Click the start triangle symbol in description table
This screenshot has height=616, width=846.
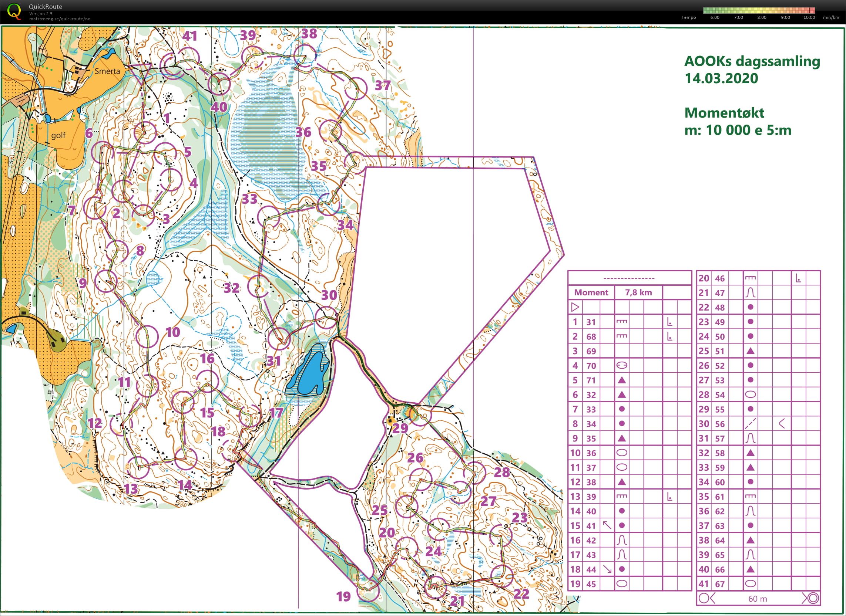coord(575,307)
